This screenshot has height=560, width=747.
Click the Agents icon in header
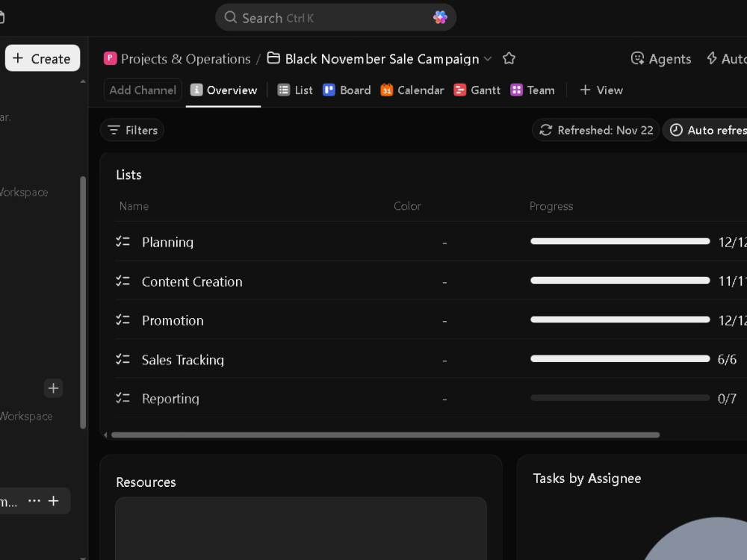click(637, 58)
